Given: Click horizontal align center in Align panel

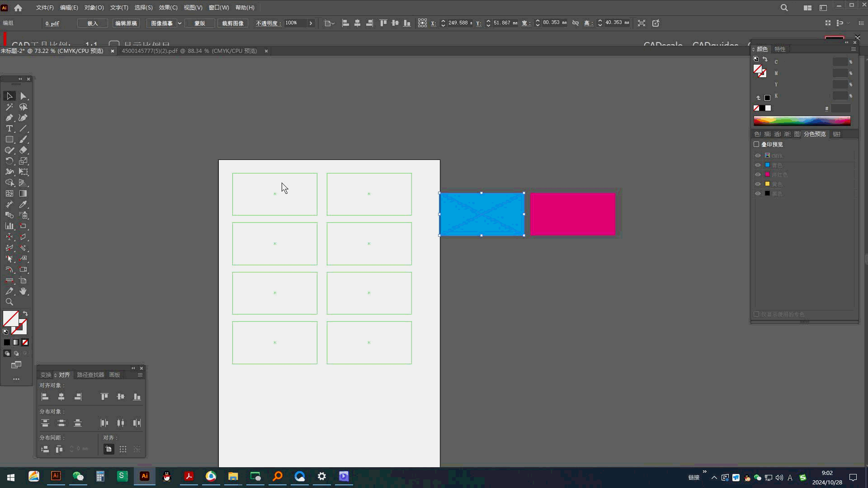Looking at the screenshot, I should [61, 397].
